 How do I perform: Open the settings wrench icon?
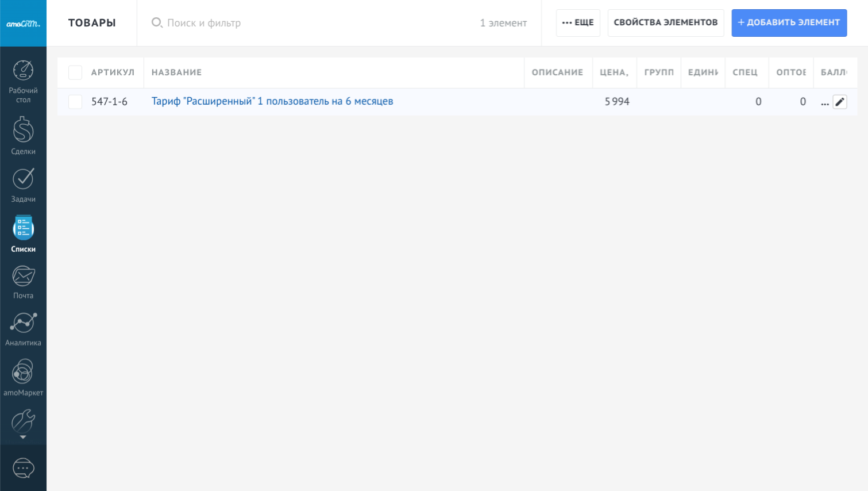click(x=23, y=421)
